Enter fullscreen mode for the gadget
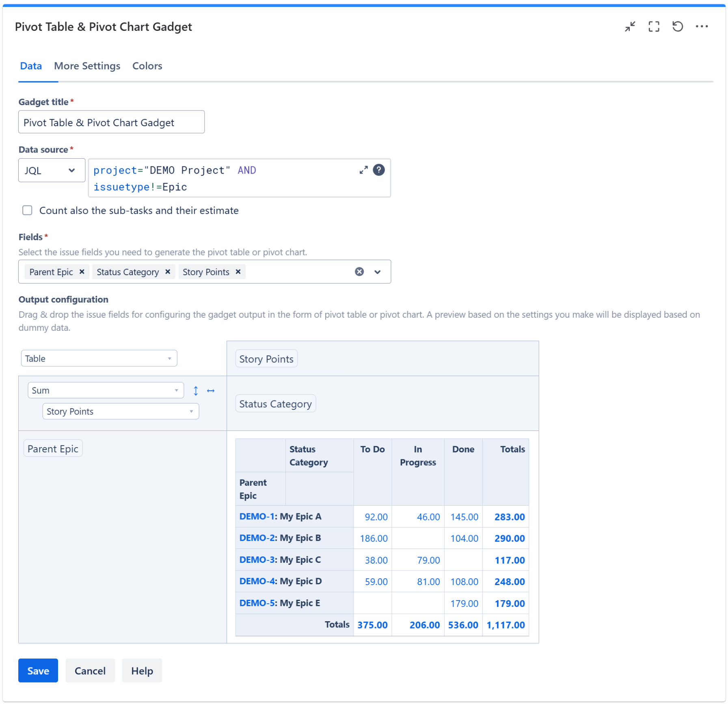The width and height of the screenshot is (728, 704). [x=653, y=27]
